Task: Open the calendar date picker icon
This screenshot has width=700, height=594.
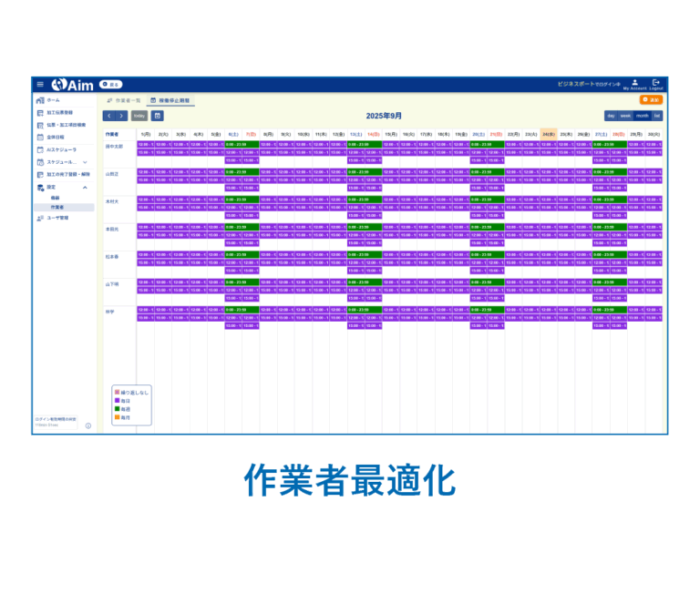Action: pyautogui.click(x=158, y=116)
